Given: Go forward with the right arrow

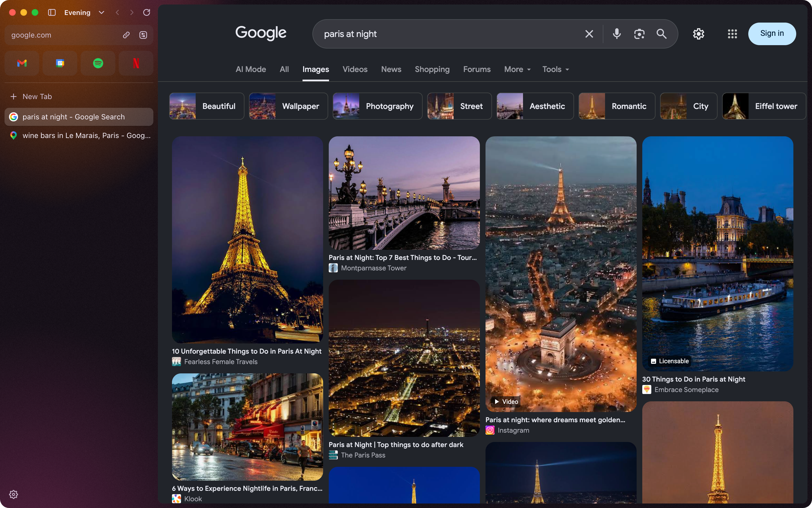Looking at the screenshot, I should [x=132, y=12].
